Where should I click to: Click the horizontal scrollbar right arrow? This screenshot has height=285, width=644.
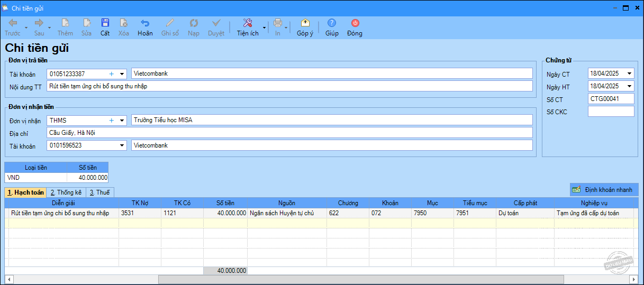[633, 279]
